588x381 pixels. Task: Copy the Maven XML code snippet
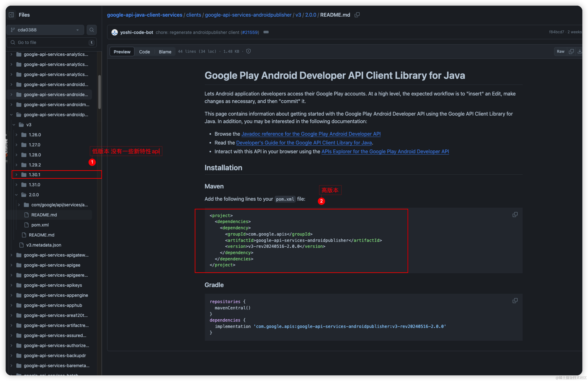click(x=515, y=215)
